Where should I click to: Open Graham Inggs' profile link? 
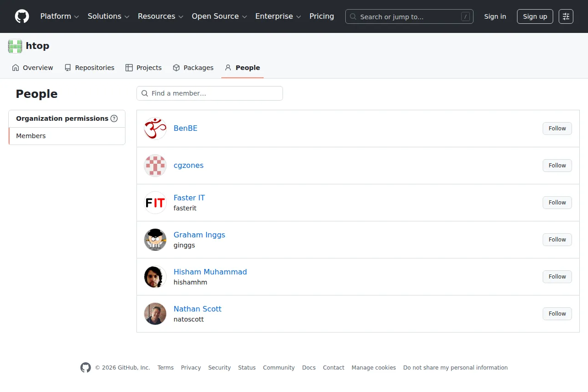point(199,235)
